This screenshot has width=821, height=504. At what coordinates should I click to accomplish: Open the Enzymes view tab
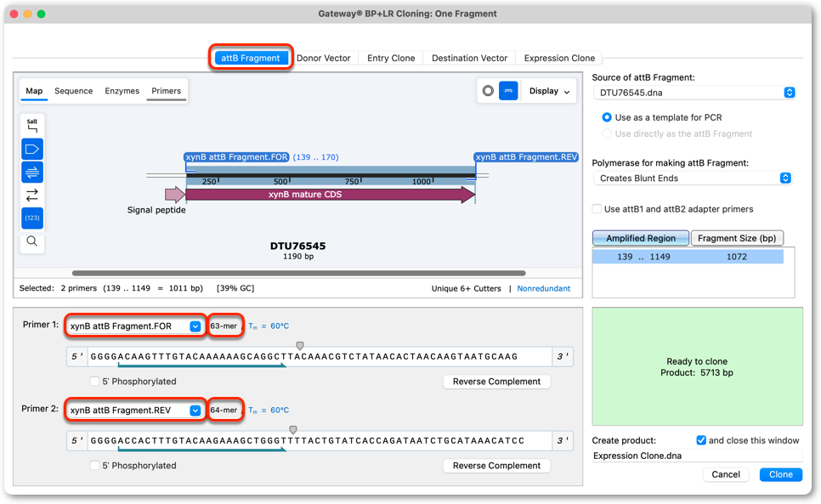tap(122, 91)
